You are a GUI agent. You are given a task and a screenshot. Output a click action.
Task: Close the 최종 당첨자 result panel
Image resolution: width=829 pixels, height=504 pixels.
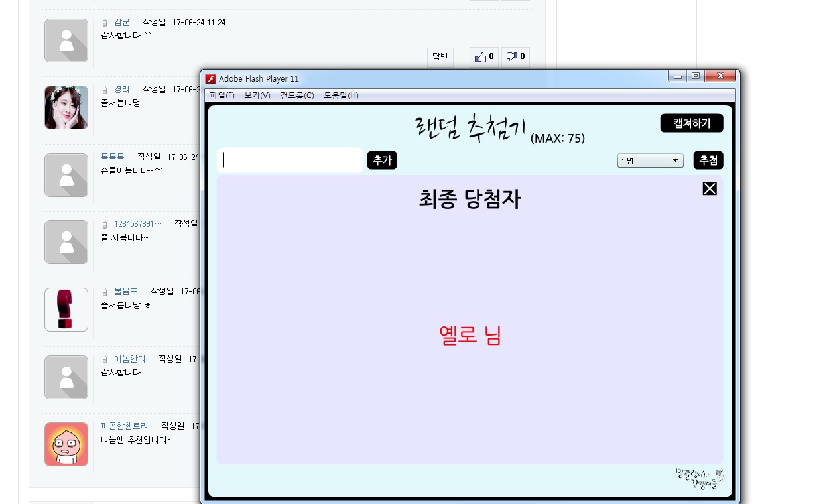tap(710, 189)
